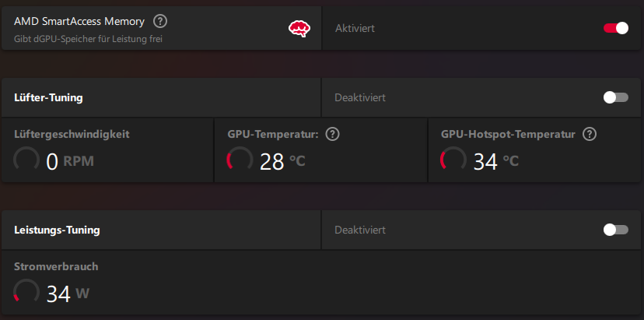The image size is (644, 320).
Task: Click the 34 W Stromverbrauch value
Action: [68, 294]
